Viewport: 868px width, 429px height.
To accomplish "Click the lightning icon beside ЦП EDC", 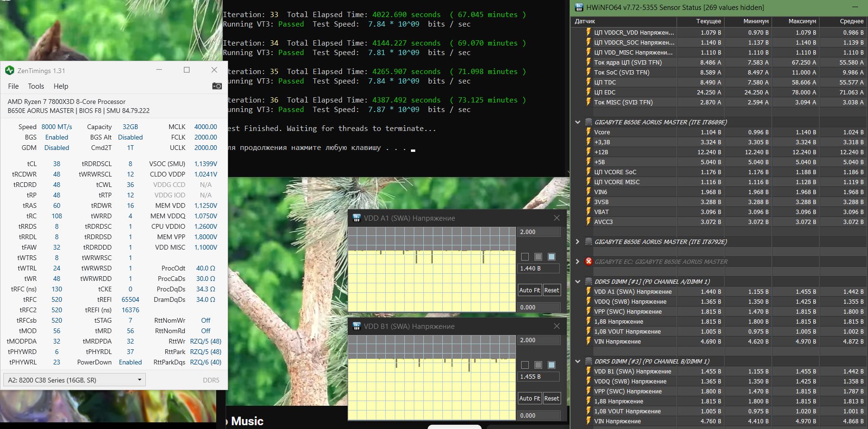I will click(589, 92).
